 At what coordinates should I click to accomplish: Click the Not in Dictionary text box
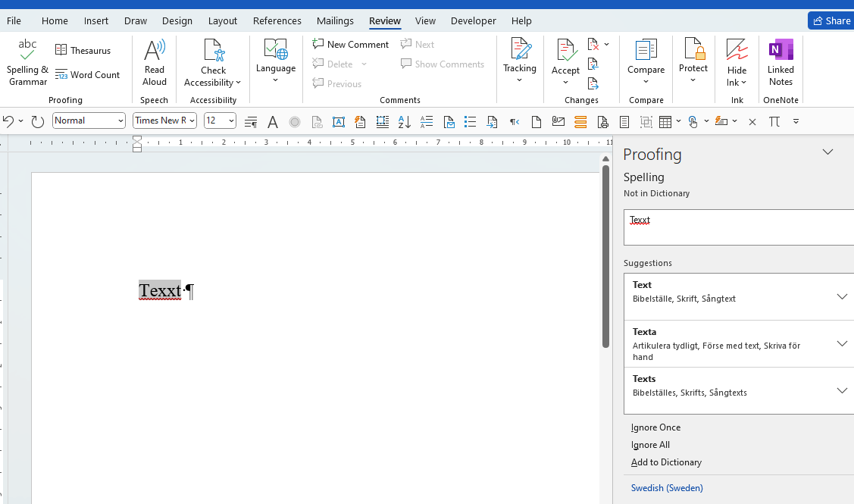click(x=739, y=227)
